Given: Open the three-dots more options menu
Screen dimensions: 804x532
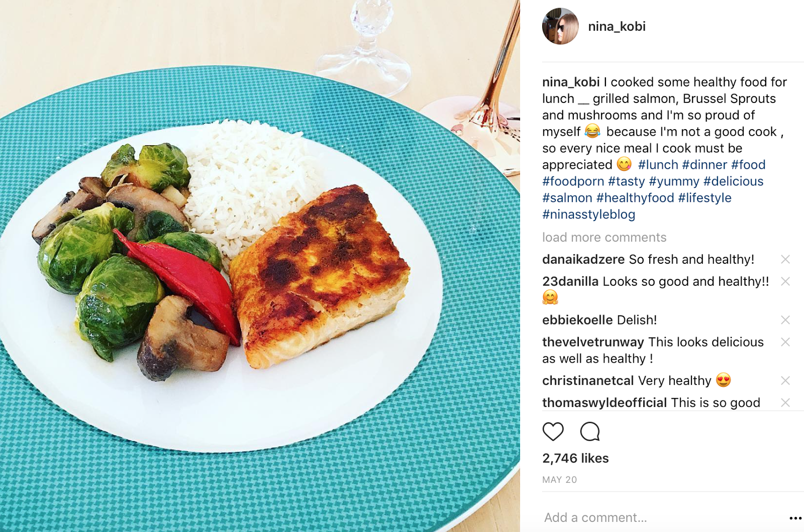Looking at the screenshot, I should point(795,518).
